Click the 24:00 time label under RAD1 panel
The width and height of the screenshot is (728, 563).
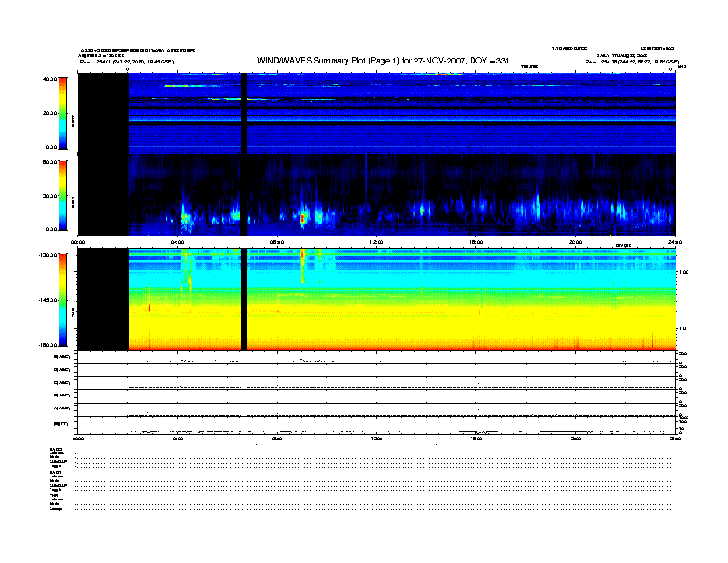click(x=675, y=242)
